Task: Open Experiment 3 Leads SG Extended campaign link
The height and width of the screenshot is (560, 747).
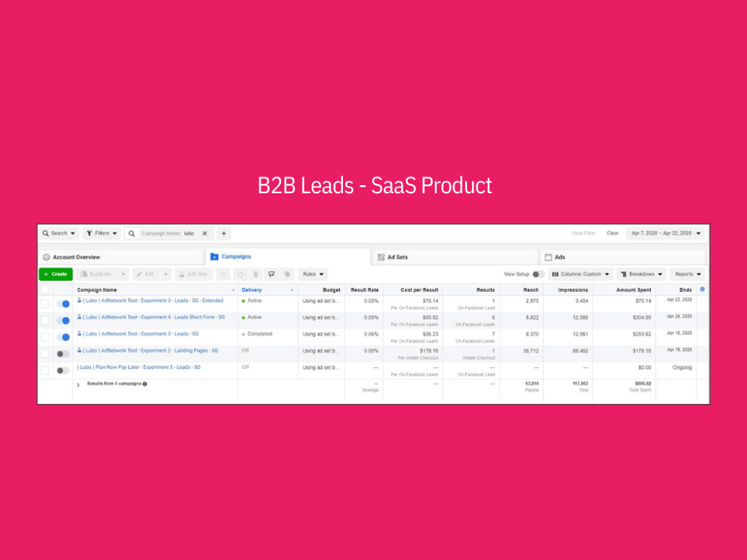Action: 153,300
